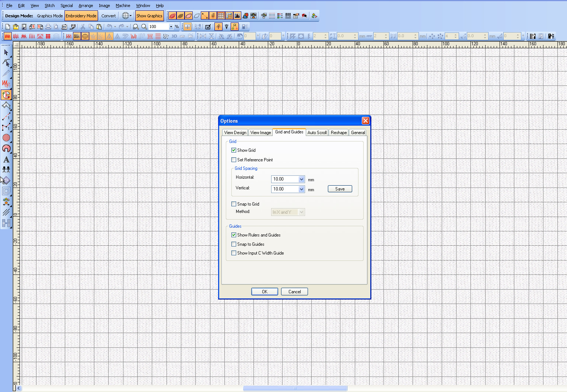Click the horizontal scrollbar thumb
567x392 pixels.
click(295, 388)
